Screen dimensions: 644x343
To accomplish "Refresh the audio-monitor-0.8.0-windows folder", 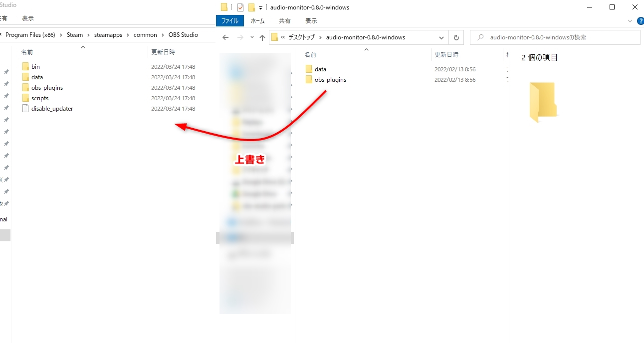I will click(x=456, y=37).
